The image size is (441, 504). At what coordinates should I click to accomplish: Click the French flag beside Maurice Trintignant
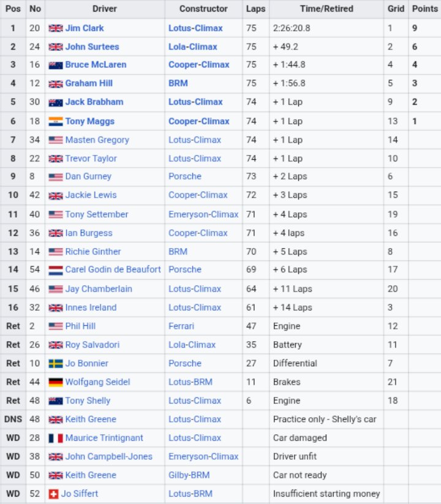click(x=56, y=438)
